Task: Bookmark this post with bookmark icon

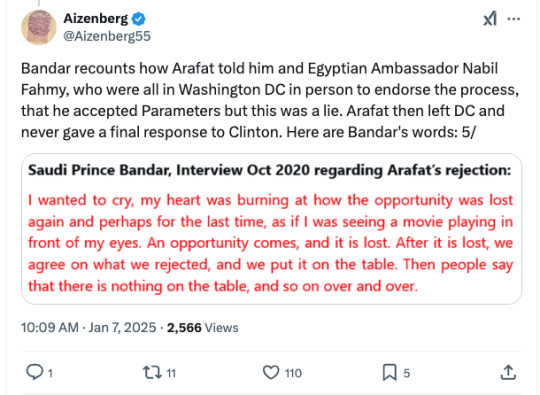Action: 390,373
